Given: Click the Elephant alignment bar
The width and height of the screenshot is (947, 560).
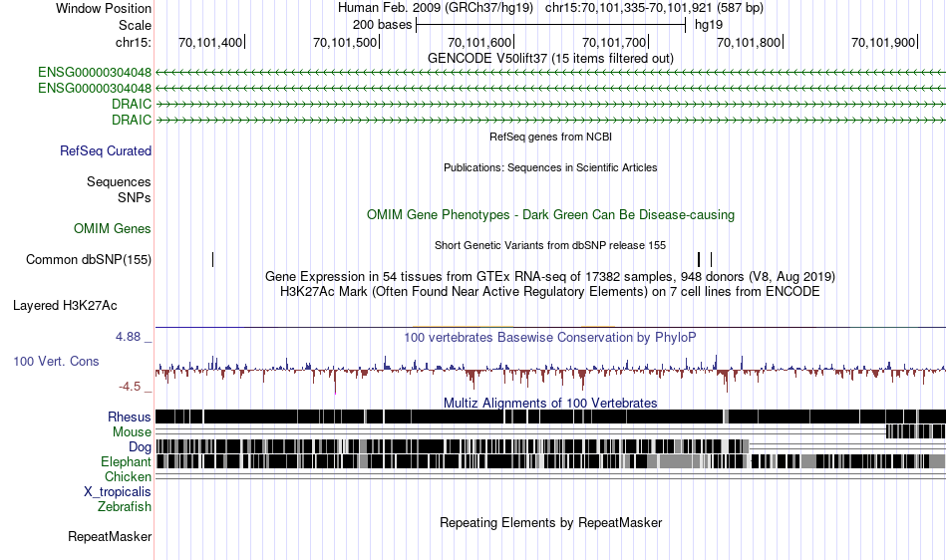Looking at the screenshot, I should 550,461.
